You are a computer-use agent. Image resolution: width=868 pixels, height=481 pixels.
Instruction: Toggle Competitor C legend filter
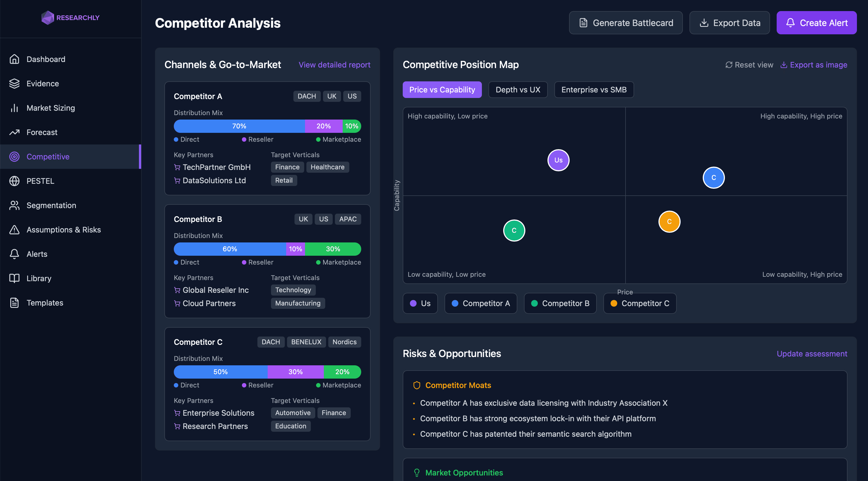[640, 303]
